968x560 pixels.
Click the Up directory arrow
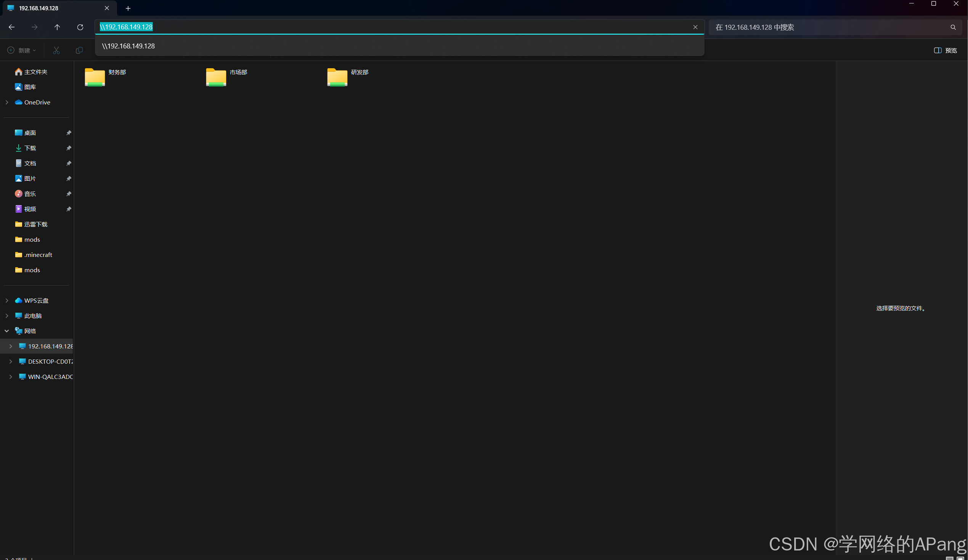pos(57,27)
